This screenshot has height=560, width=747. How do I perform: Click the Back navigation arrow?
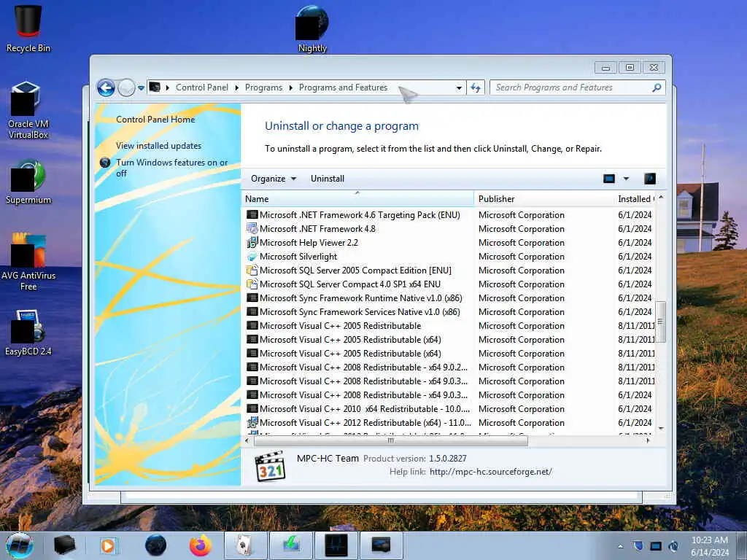(106, 87)
